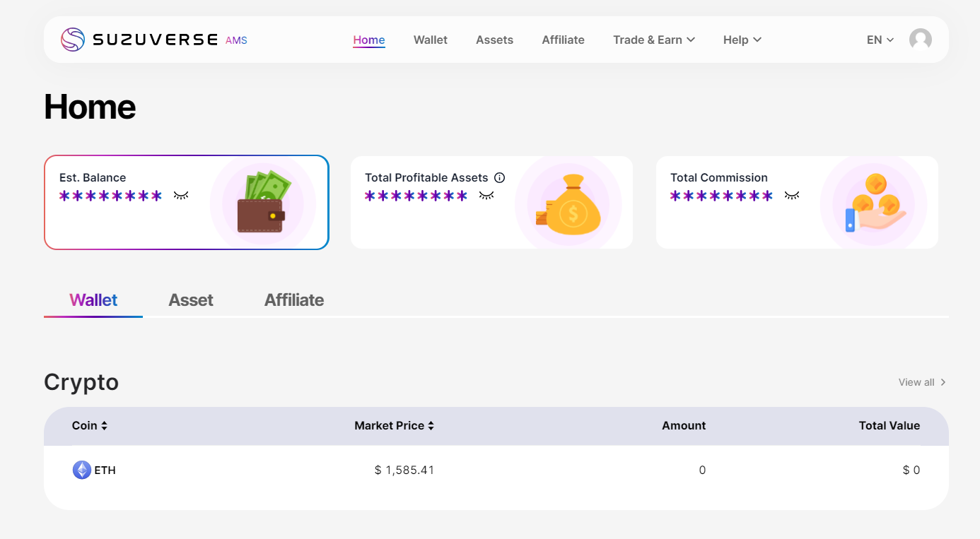Viewport: 980px width, 539px height.
Task: Open Wallet in the top navigation
Action: [x=431, y=40]
